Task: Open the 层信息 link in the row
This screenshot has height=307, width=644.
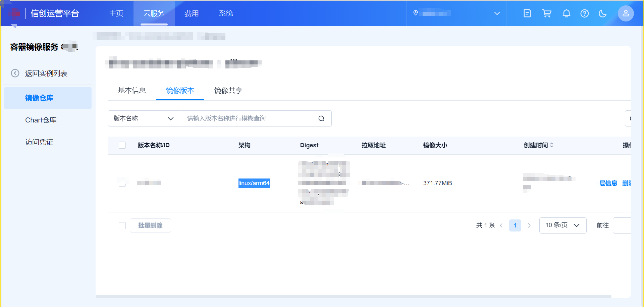Action: point(608,183)
